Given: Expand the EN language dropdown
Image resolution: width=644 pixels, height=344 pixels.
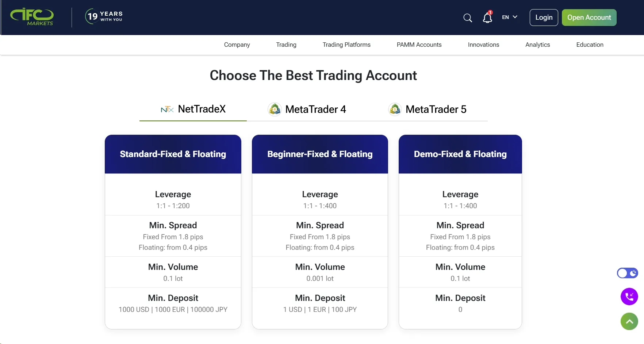Looking at the screenshot, I should click(x=510, y=17).
